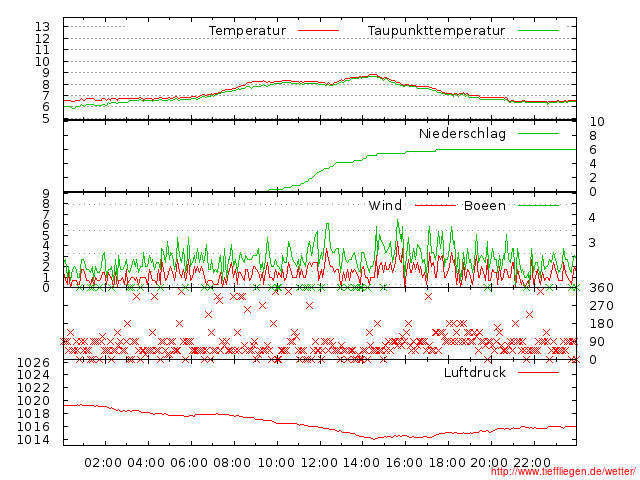Click the 08:00 time axis label
This screenshot has width=640, height=480.
point(232,463)
